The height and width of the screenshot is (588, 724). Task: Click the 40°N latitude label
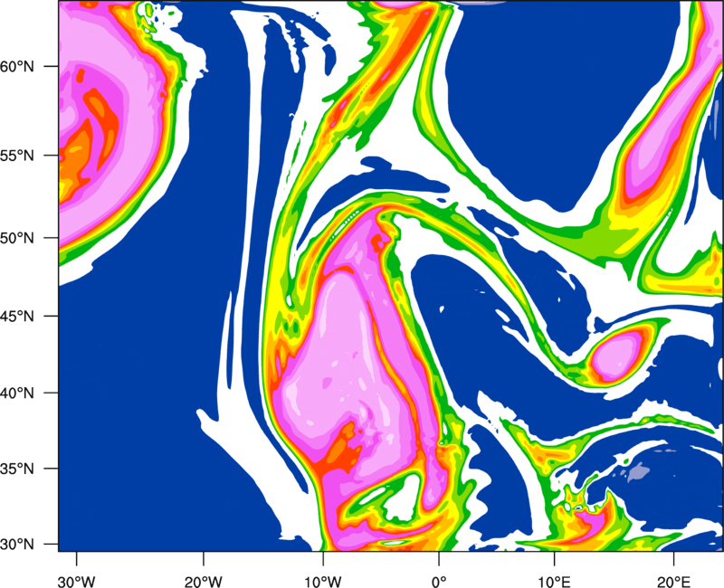pyautogui.click(x=17, y=394)
